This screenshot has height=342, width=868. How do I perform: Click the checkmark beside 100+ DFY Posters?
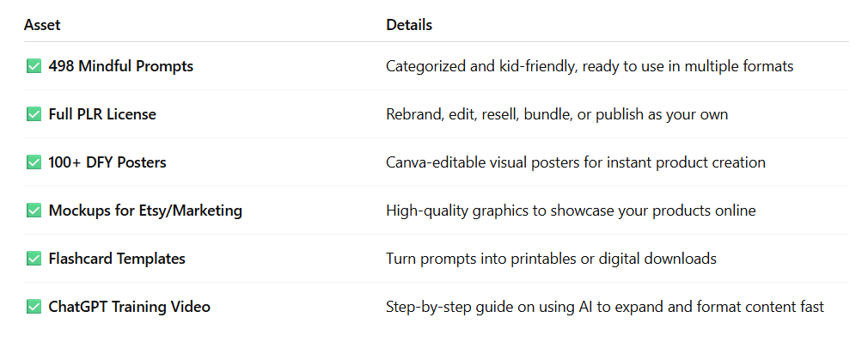tap(34, 162)
